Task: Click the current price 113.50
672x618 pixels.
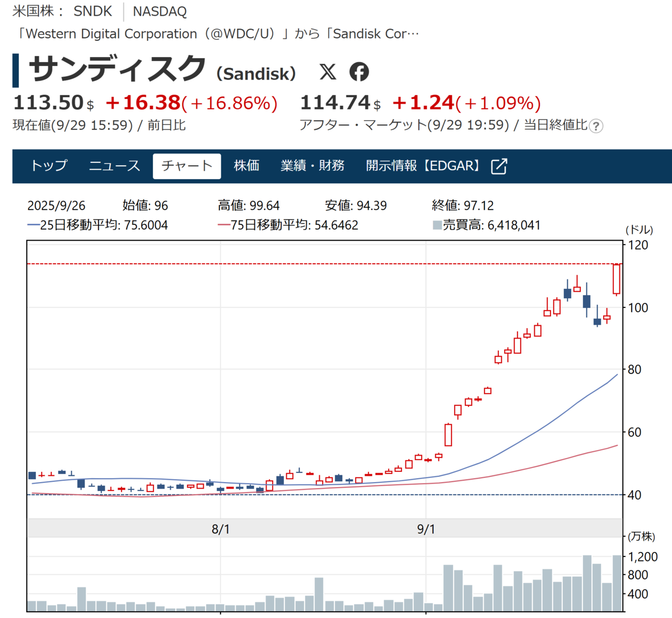Action: 48,103
